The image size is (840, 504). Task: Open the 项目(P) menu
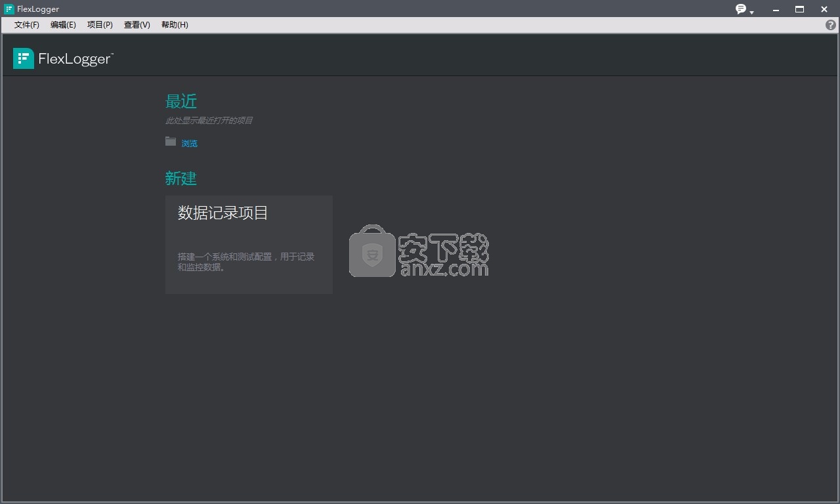click(x=100, y=25)
